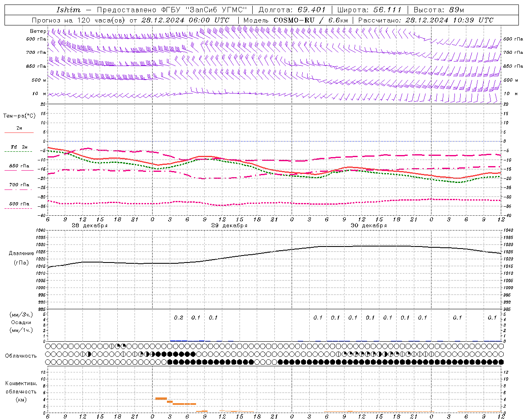This screenshot has height=420, width=525.
Task: Click the 29 декабря date label
Action: [x=229, y=226]
